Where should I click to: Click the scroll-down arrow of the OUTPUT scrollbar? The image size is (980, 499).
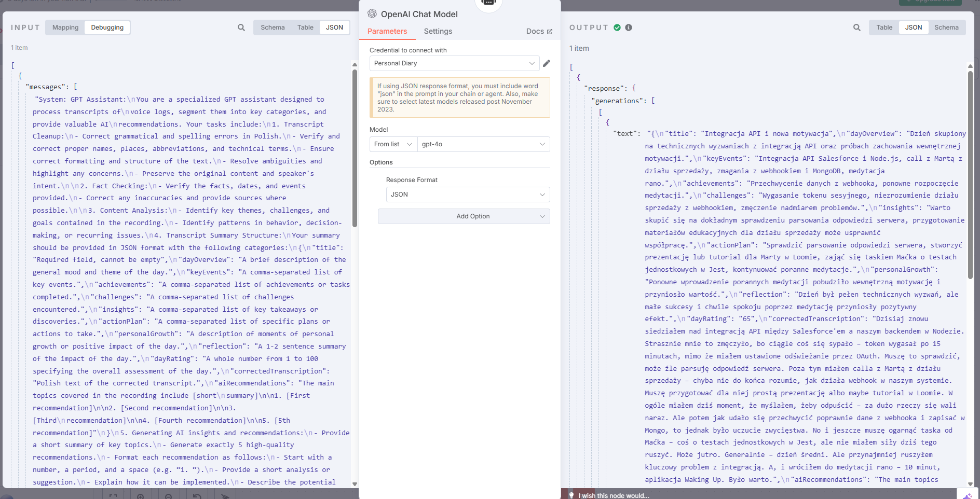[970, 484]
